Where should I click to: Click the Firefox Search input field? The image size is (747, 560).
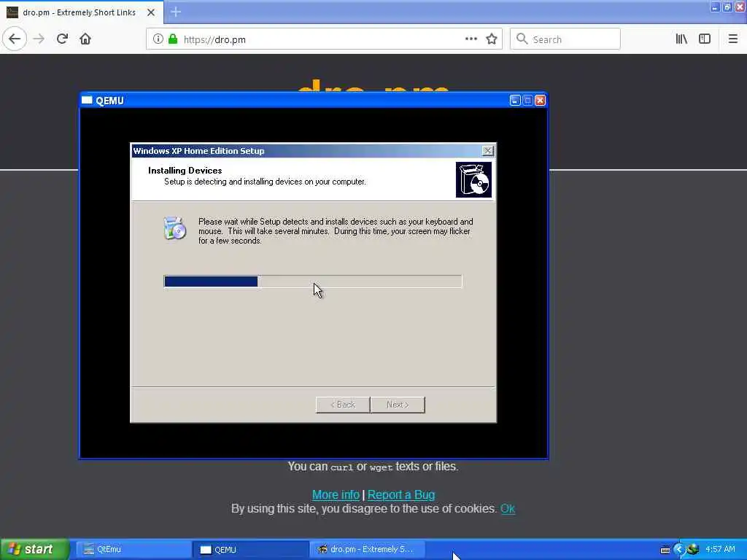click(x=565, y=39)
